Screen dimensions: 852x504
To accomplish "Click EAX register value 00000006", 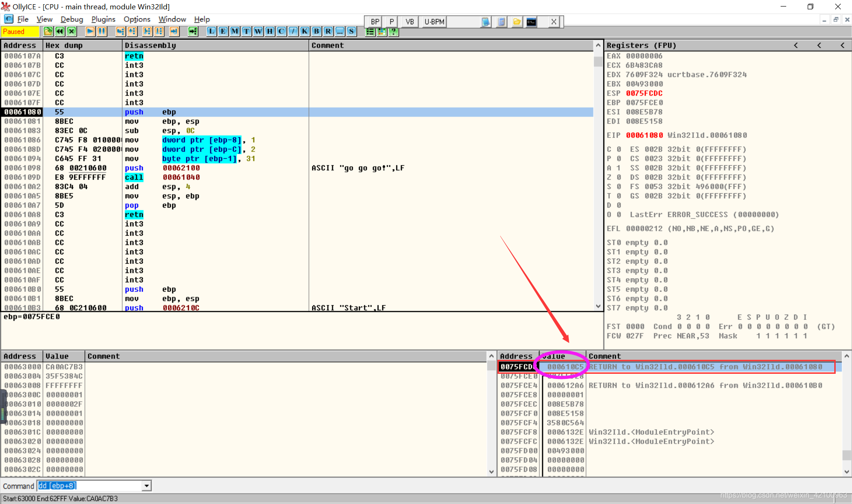I will [644, 56].
